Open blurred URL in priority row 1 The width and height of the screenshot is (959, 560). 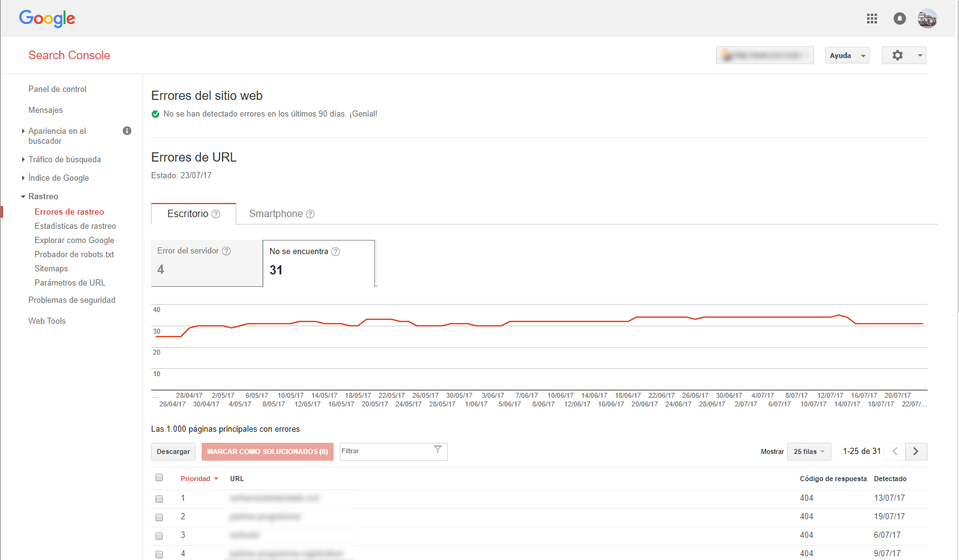coord(274,498)
